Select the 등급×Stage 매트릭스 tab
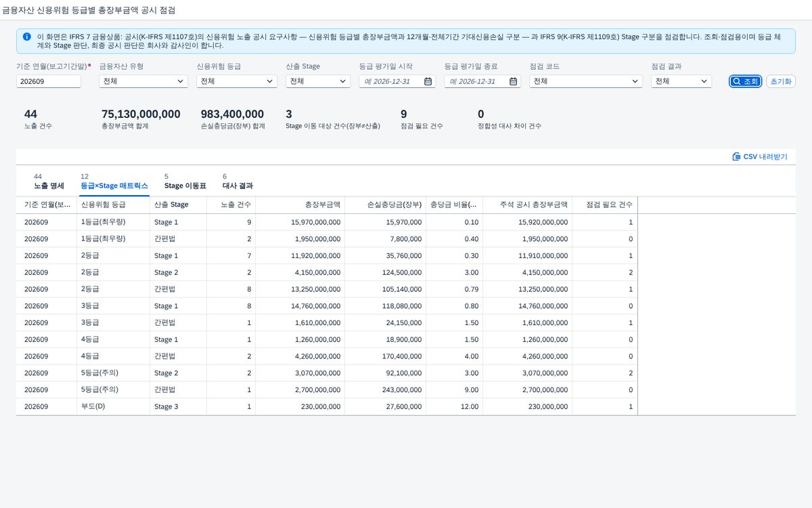 point(114,181)
